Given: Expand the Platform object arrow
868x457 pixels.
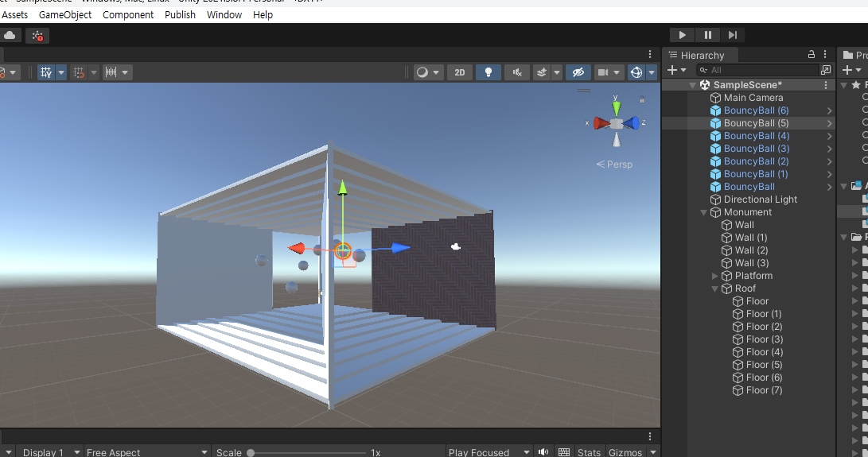Looking at the screenshot, I should coord(714,276).
